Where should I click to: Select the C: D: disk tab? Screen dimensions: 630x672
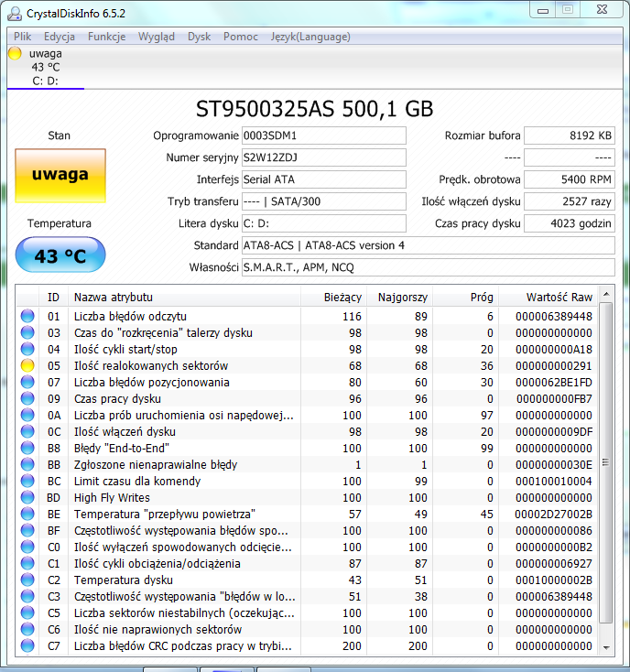[46, 67]
